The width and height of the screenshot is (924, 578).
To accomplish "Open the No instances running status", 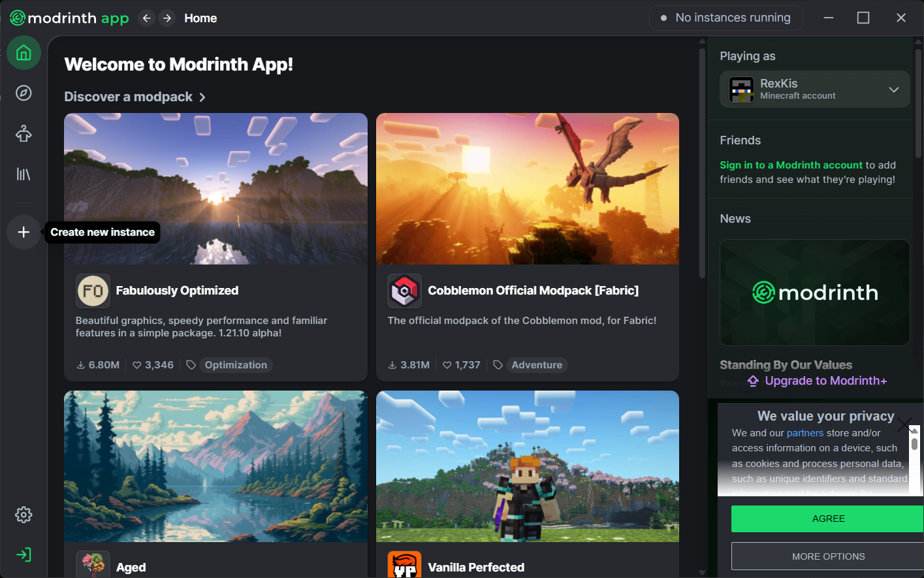I will [x=725, y=18].
